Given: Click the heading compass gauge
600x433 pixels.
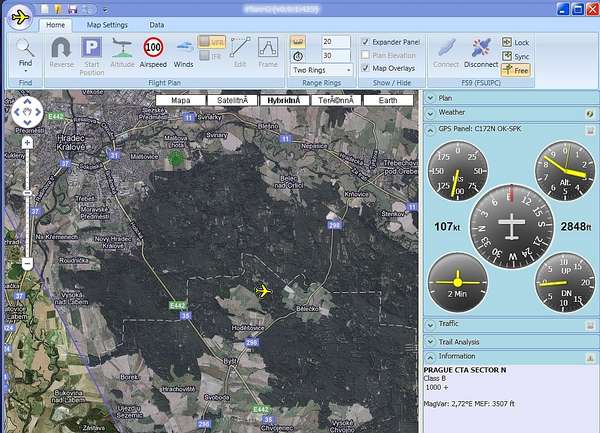Looking at the screenshot, I should click(512, 226).
